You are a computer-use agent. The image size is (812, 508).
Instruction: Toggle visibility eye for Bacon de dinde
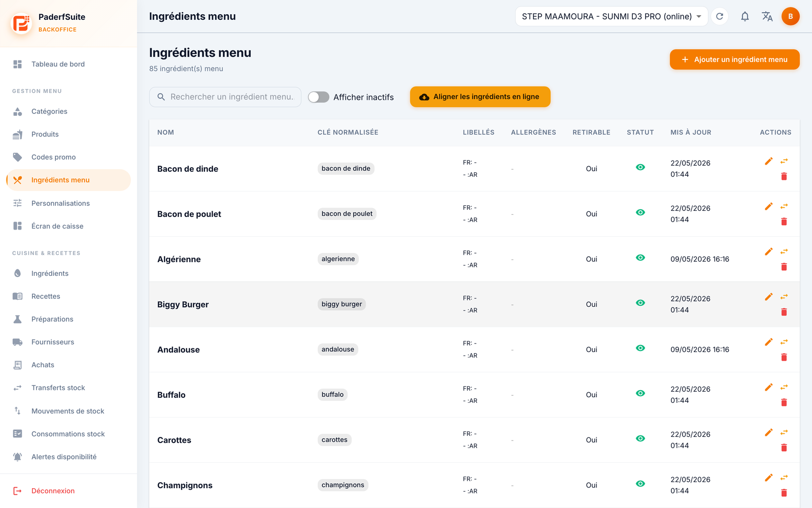640,167
